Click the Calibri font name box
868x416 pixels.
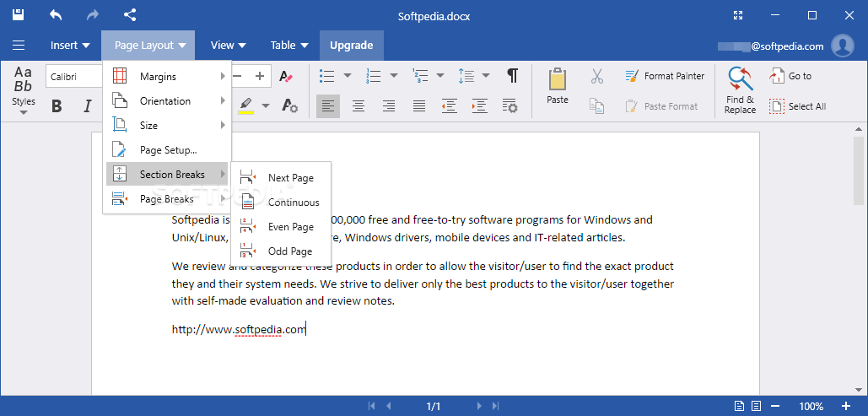click(75, 77)
